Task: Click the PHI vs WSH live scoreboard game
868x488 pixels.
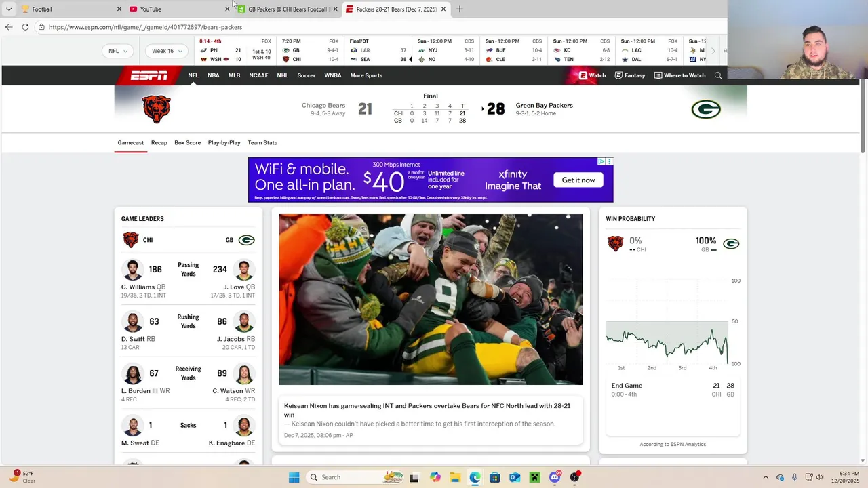Action: pos(235,51)
